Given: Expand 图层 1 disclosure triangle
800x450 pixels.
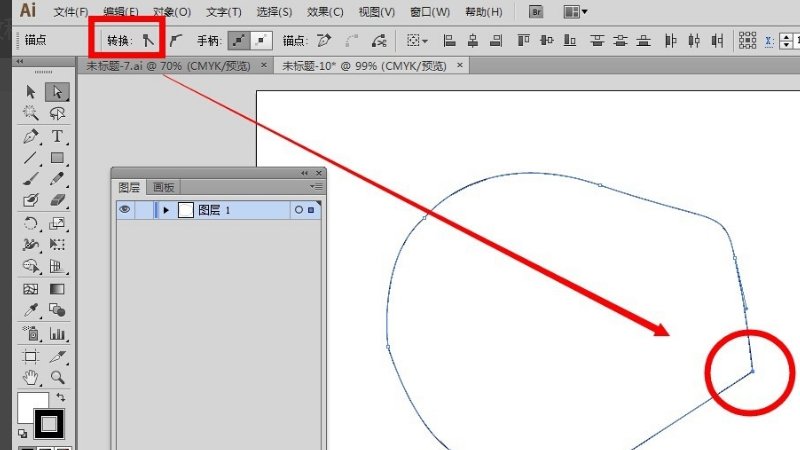Looking at the screenshot, I should pos(166,210).
